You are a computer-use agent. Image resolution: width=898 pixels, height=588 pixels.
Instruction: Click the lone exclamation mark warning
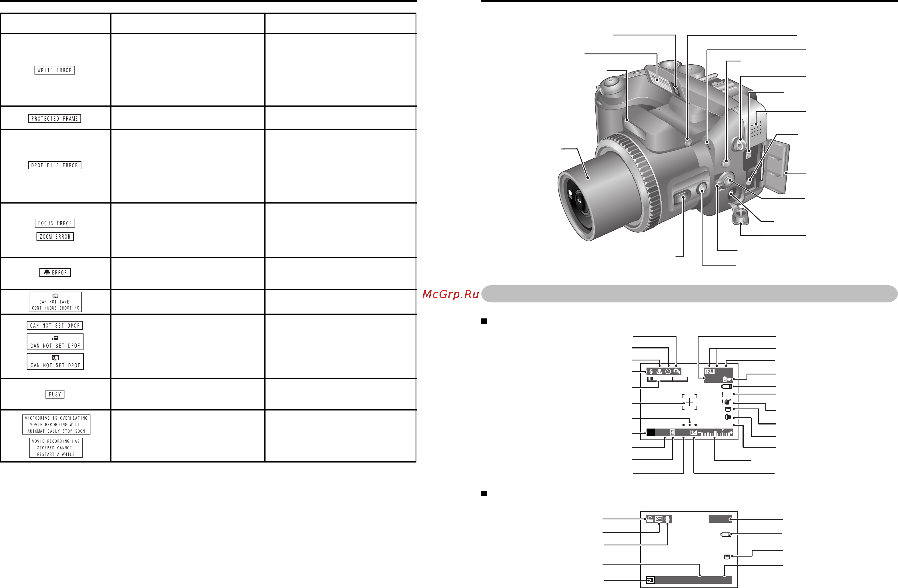click(722, 394)
